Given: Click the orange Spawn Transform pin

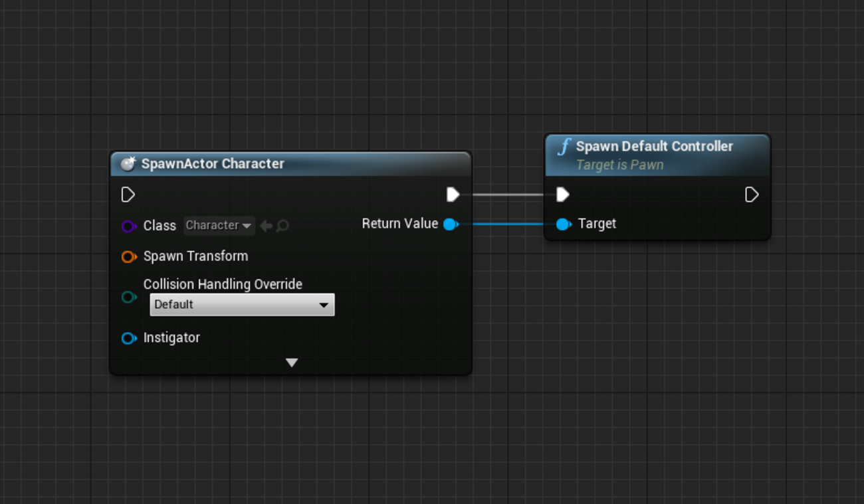Looking at the screenshot, I should click(x=128, y=257).
